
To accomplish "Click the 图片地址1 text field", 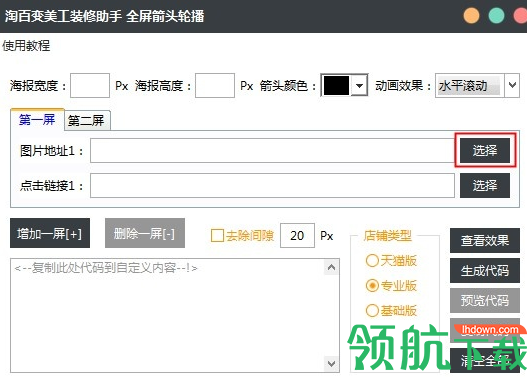I will click(x=272, y=151).
